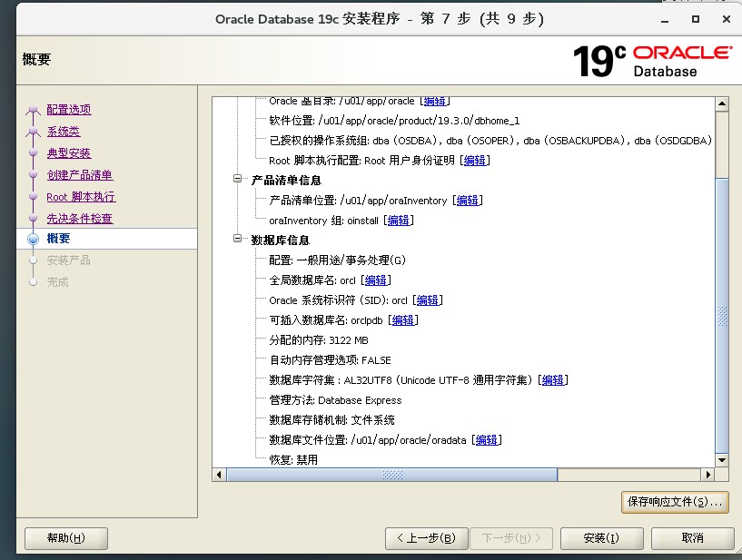Click the 取消 button
The image size is (742, 560).
pyautogui.click(x=692, y=538)
